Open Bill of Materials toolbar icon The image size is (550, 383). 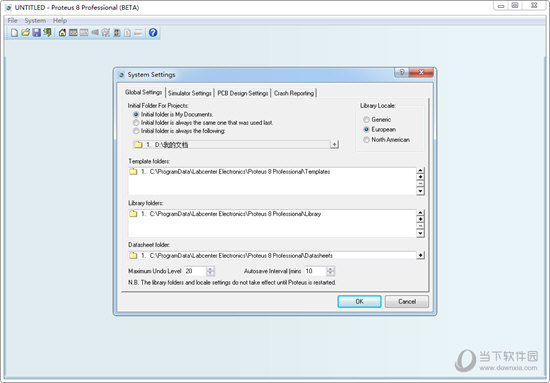(x=127, y=33)
